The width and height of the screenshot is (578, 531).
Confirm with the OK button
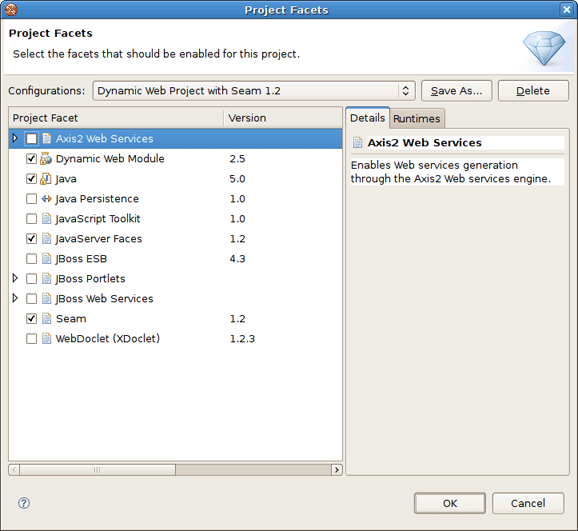[x=450, y=503]
